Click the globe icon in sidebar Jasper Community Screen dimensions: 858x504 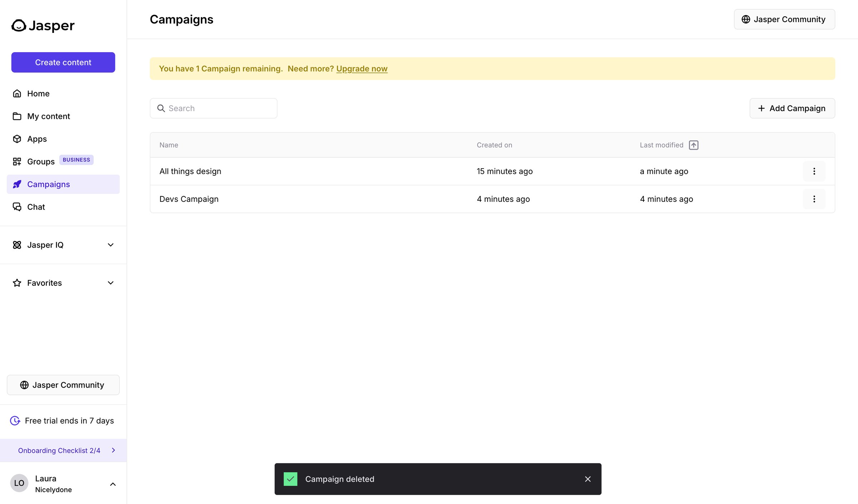point(24,385)
